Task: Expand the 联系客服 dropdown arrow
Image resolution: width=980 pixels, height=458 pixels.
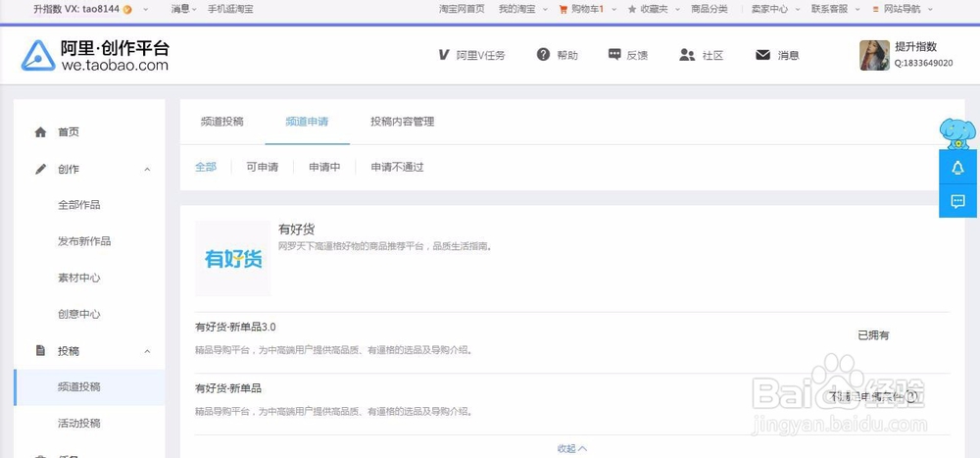Action: [857, 10]
